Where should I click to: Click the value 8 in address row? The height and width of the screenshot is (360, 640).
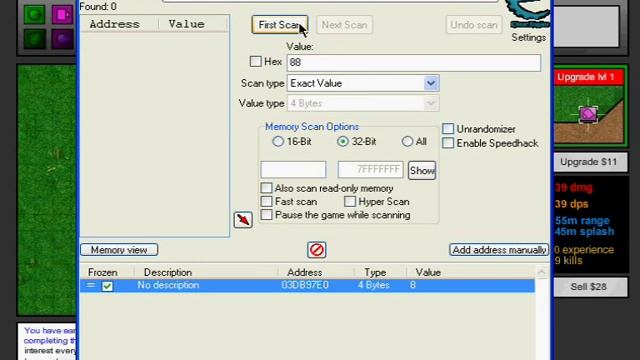pos(413,285)
